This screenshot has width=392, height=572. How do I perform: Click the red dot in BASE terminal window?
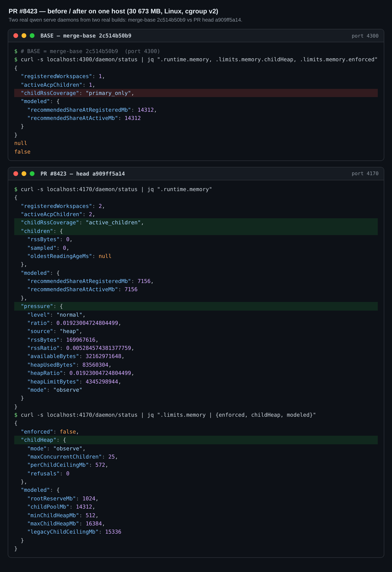click(x=16, y=36)
